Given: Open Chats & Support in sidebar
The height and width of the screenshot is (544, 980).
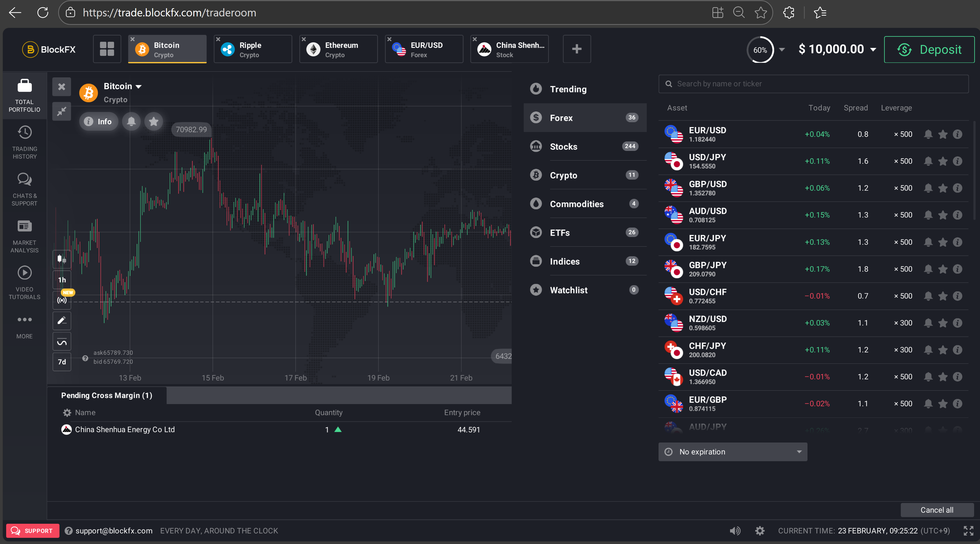Looking at the screenshot, I should [x=24, y=189].
